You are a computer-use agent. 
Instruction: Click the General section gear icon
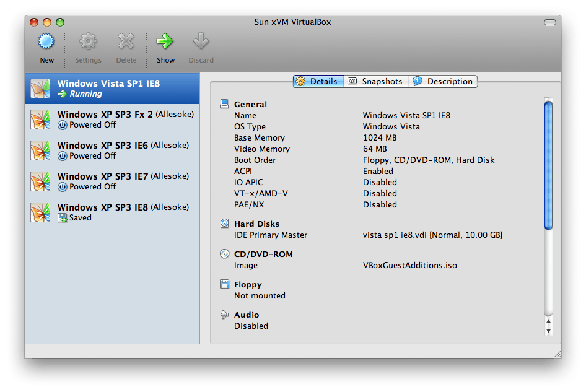click(224, 103)
